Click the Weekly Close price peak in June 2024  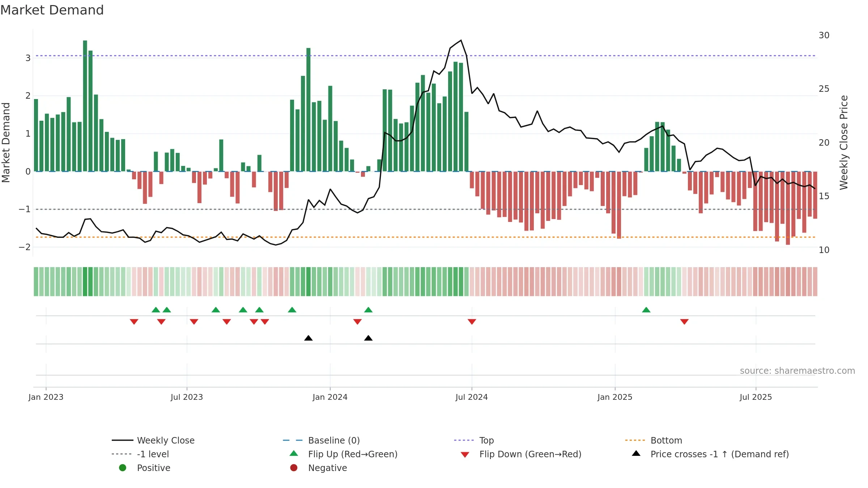pos(461,40)
